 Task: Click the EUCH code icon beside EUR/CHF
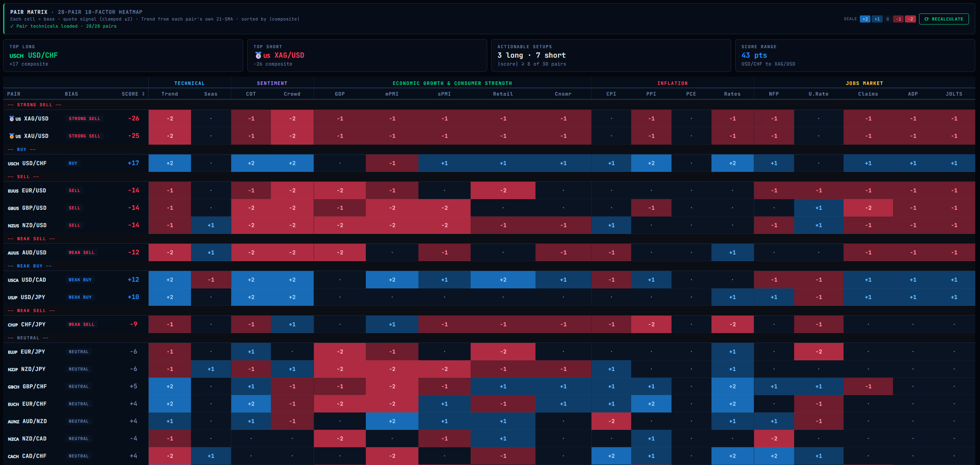(13, 404)
